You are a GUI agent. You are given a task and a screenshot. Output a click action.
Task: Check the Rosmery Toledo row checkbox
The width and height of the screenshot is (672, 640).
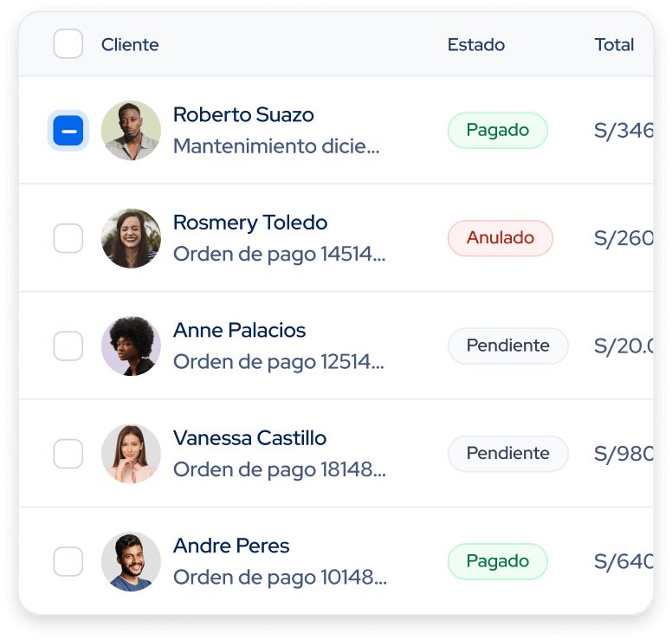pyautogui.click(x=68, y=238)
